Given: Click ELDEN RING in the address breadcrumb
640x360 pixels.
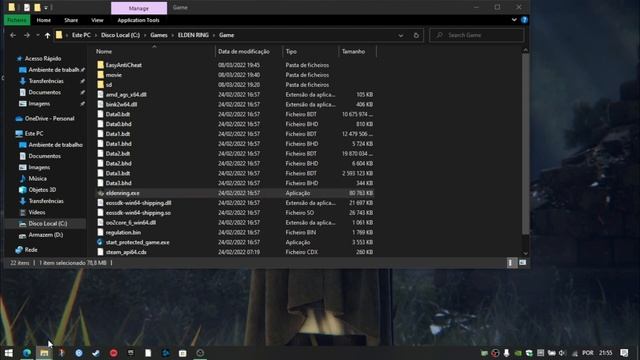Looking at the screenshot, I should click(x=193, y=36).
